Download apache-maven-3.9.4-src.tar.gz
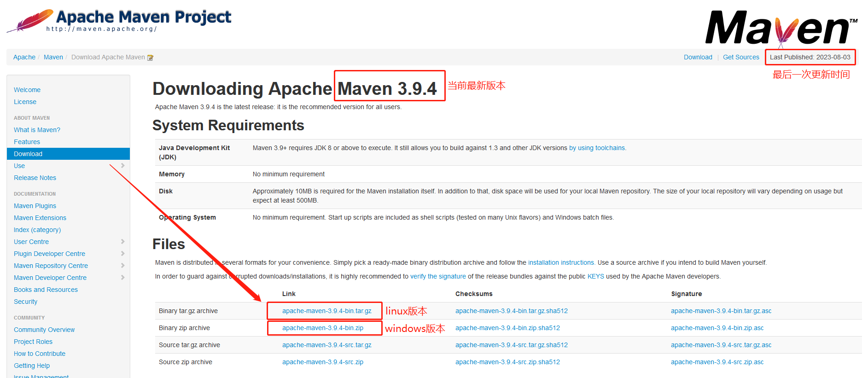Screen dimensions: 868x378 click(327, 345)
